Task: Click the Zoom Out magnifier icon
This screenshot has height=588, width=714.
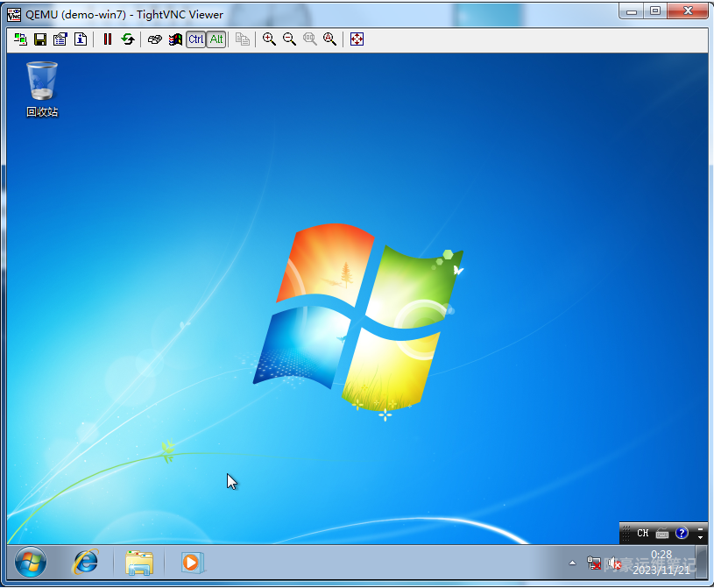Action: click(289, 39)
